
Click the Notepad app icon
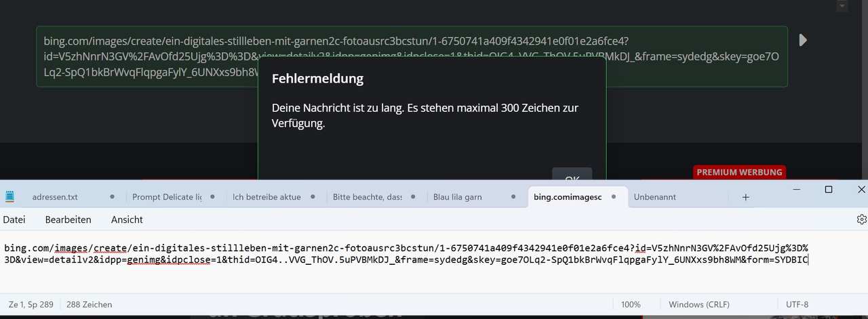[9, 196]
